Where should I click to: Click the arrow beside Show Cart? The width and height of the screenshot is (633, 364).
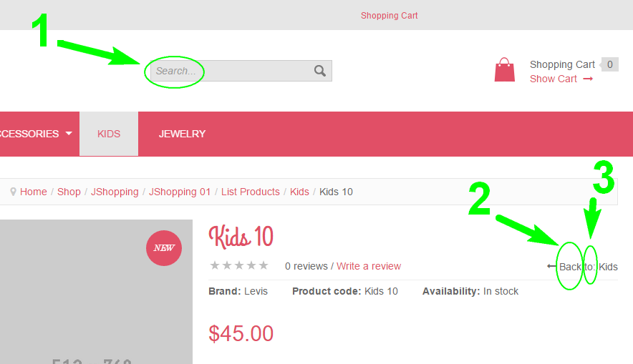tap(588, 79)
